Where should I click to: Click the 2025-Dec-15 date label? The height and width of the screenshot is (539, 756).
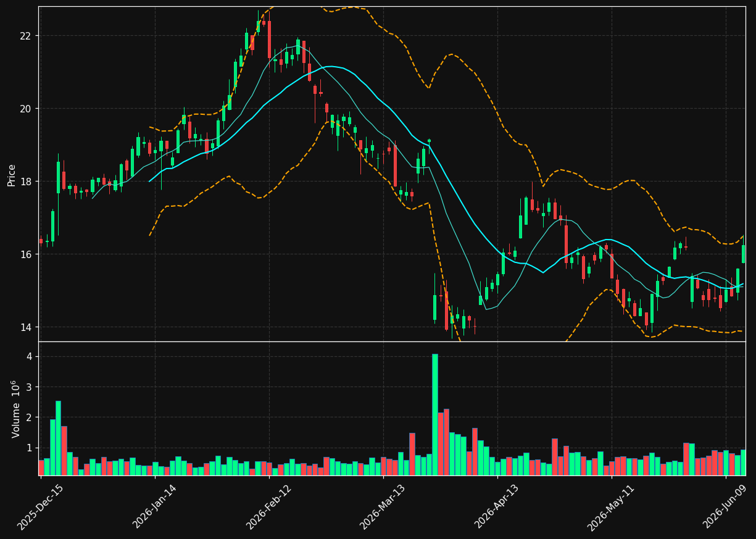(x=40, y=507)
